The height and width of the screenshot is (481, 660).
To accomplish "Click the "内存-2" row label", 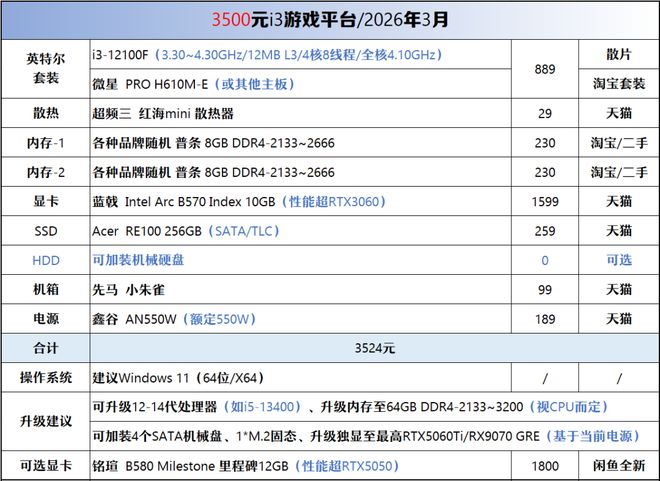I will (x=46, y=173).
